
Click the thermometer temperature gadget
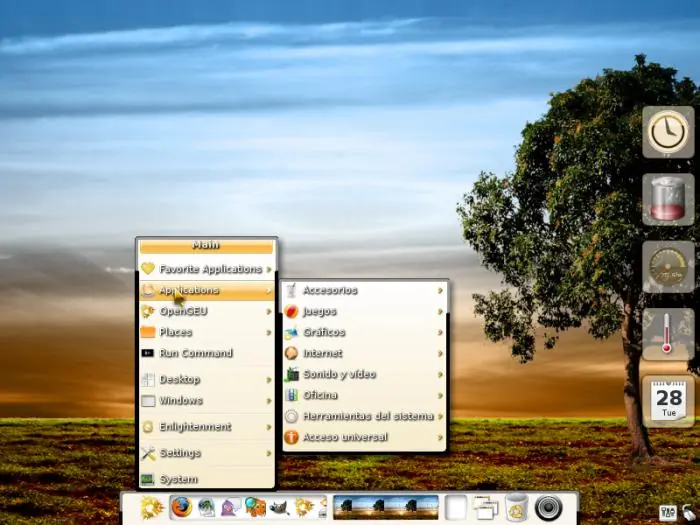(668, 334)
